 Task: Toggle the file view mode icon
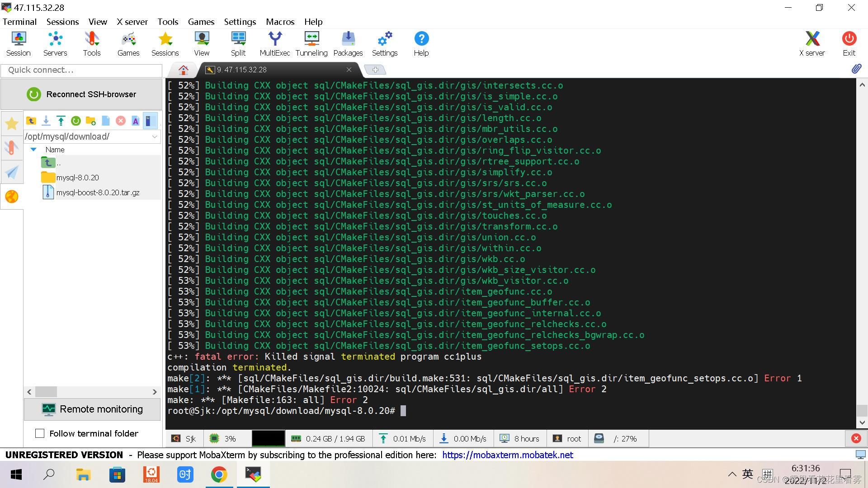150,121
